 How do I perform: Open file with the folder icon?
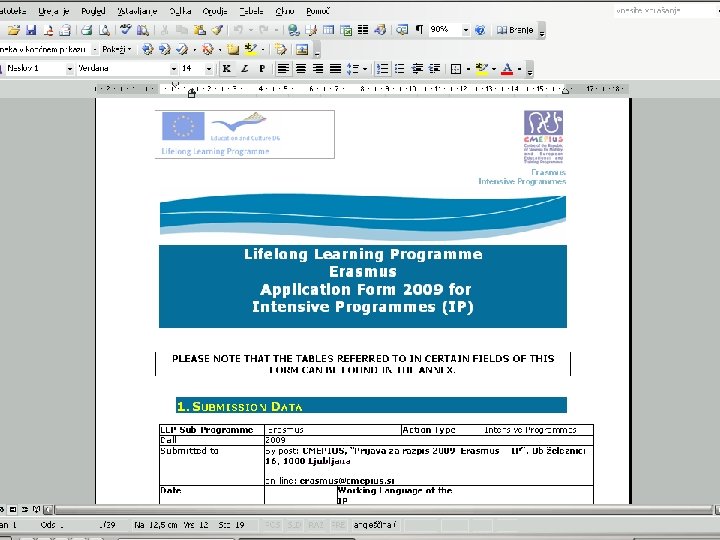click(14, 30)
